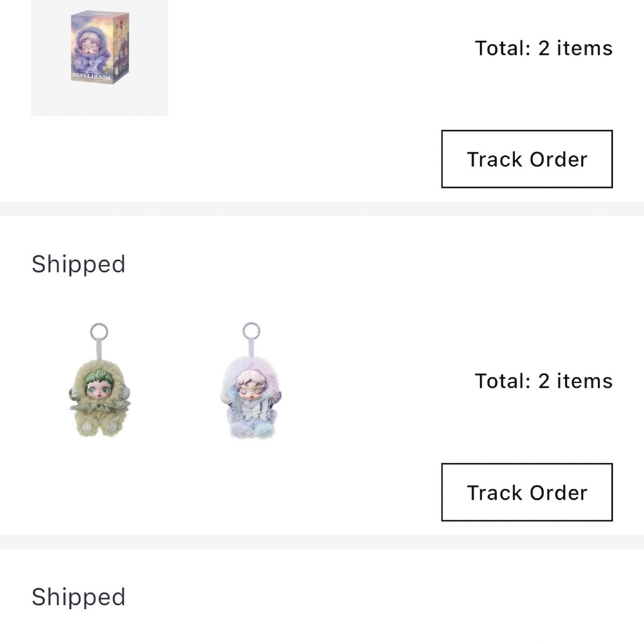This screenshot has height=644, width=644.
Task: Click inside the first Track Order outlined box
Action: coord(526,159)
